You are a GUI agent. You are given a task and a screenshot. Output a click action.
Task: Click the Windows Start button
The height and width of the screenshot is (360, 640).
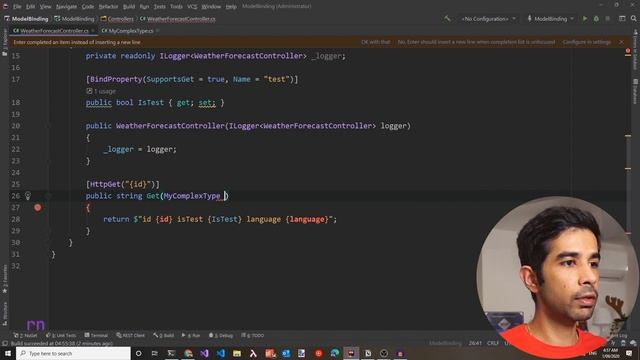tap(8, 353)
